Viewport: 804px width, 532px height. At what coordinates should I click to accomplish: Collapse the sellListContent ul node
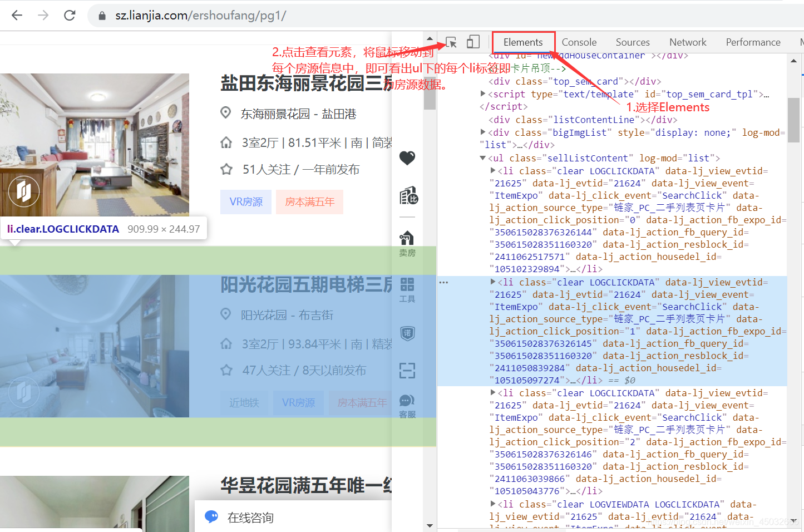coord(483,158)
